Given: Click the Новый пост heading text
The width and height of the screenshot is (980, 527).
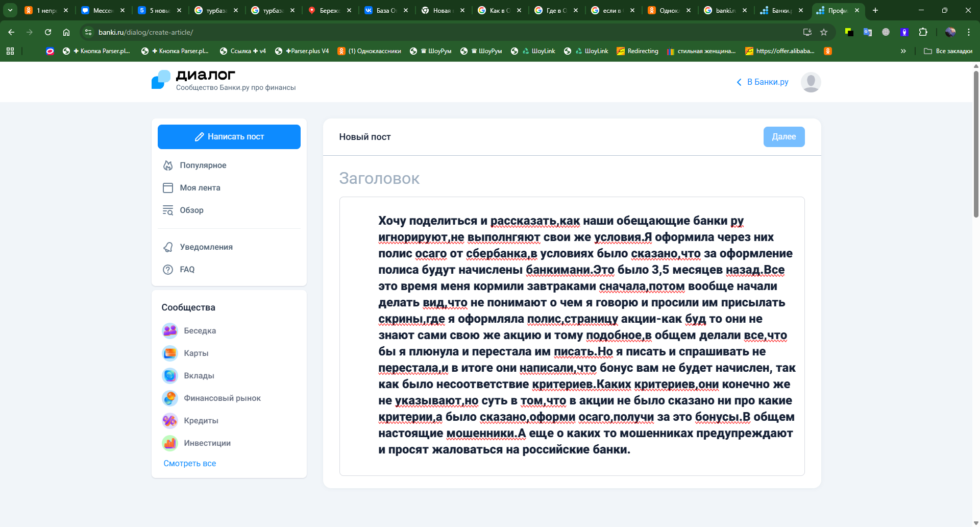Looking at the screenshot, I should (x=365, y=137).
